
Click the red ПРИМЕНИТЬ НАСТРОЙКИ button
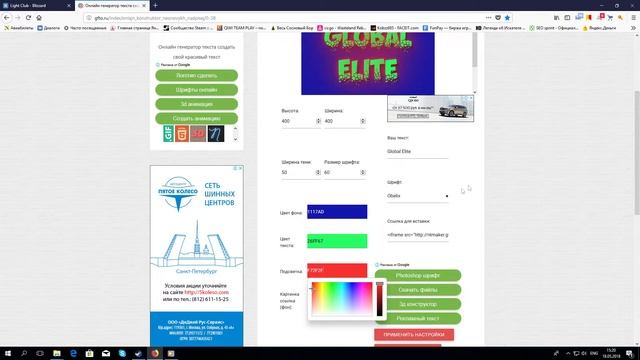pos(414,335)
